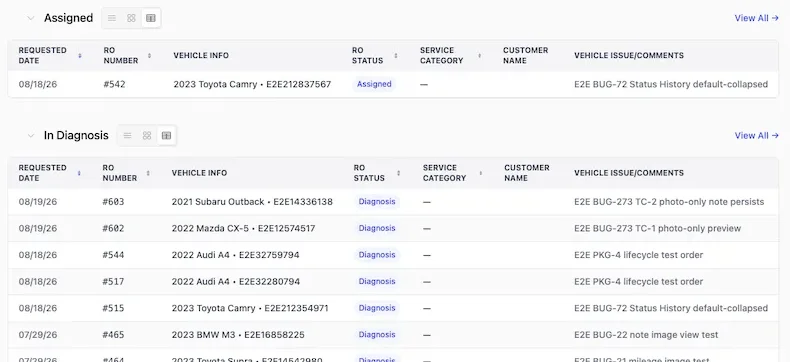Viewport: 790px width, 362px height.
Task: Open View All link for Assigned section
Action: 756,18
